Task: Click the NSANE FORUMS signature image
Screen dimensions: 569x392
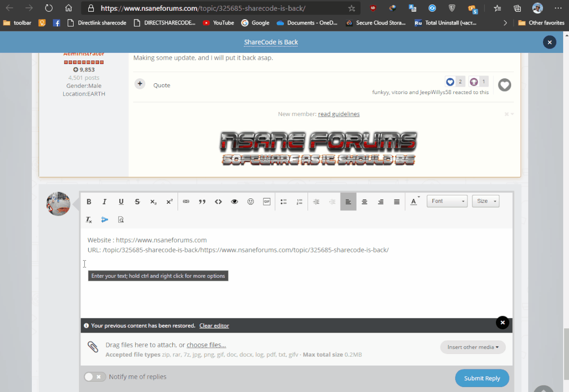Action: pos(318,148)
